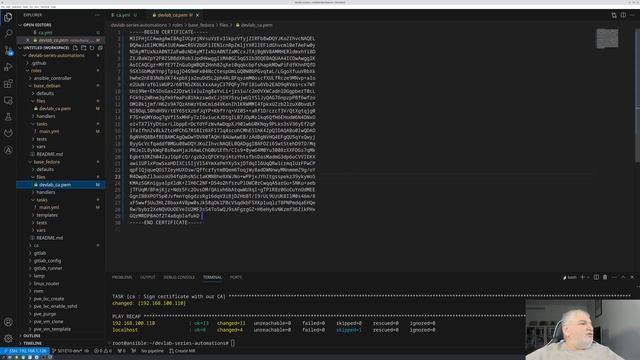Expand the Timeline section
Viewport: 640px width, 360px height.
click(x=60, y=343)
